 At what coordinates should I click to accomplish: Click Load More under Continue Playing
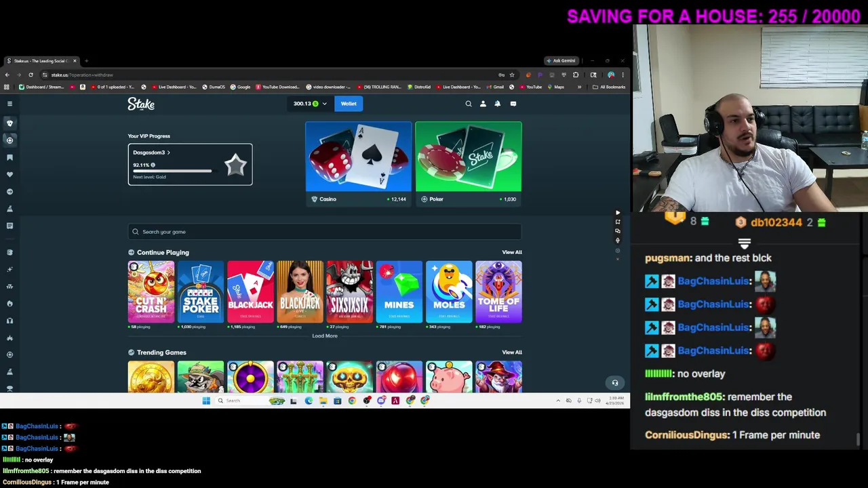325,336
